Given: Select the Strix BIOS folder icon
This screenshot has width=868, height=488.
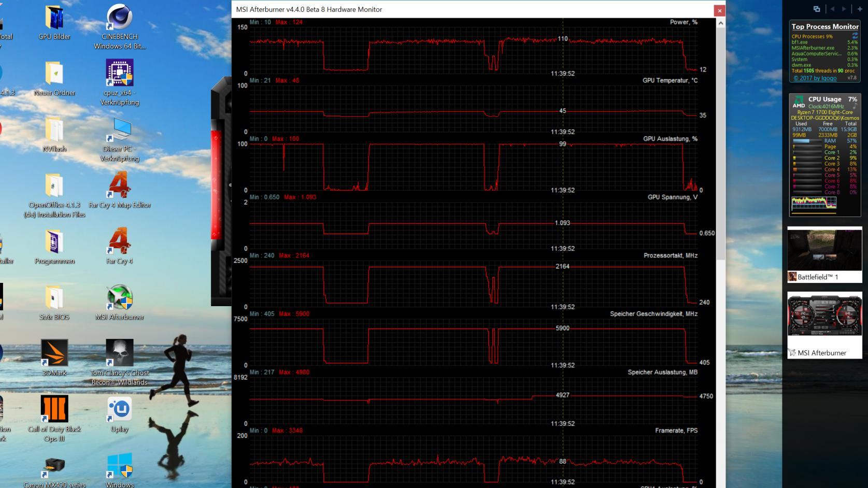Looking at the screenshot, I should [x=54, y=298].
